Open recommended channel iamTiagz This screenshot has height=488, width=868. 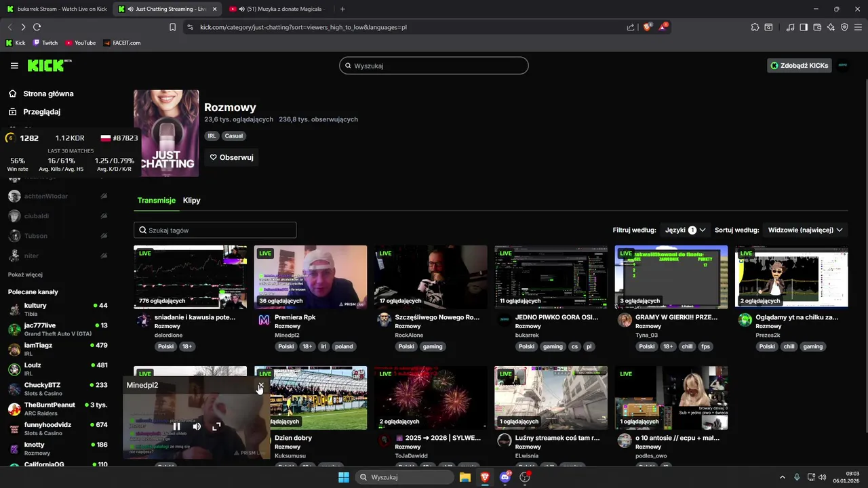pyautogui.click(x=58, y=348)
